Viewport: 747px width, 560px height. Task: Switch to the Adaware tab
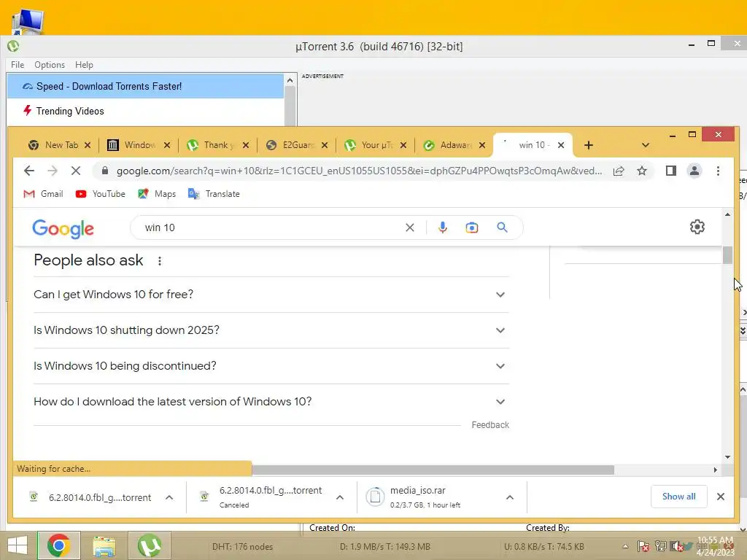point(455,145)
